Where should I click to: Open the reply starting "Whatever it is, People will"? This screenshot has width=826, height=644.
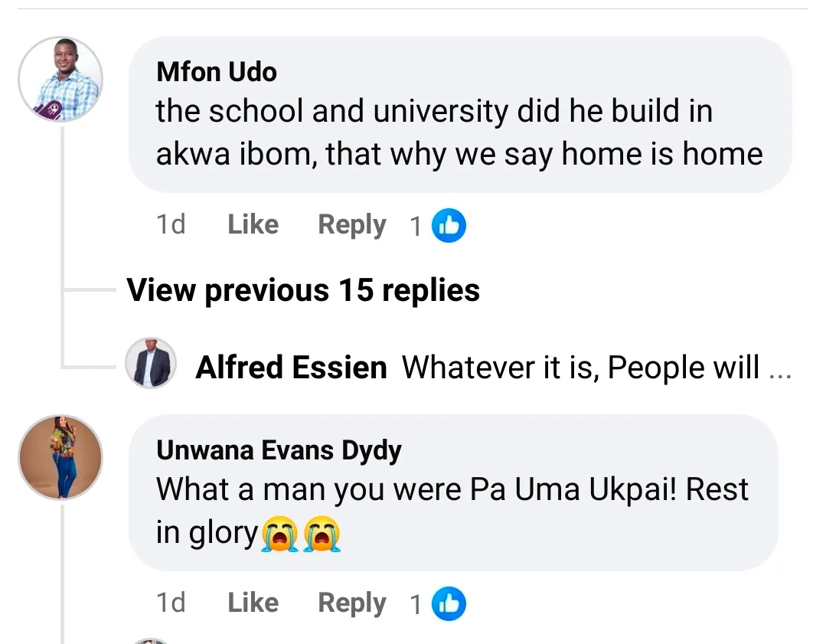(x=580, y=368)
